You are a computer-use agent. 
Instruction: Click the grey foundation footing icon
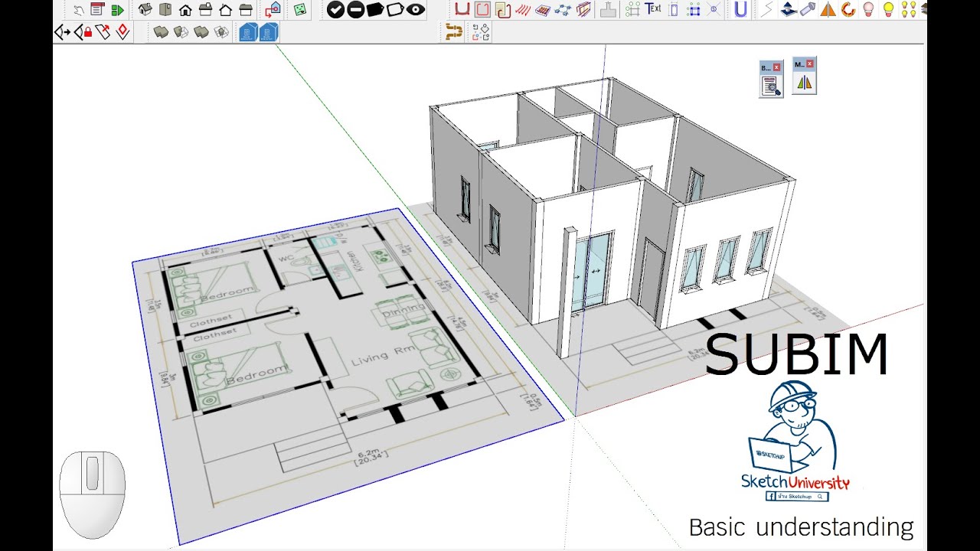(608, 10)
